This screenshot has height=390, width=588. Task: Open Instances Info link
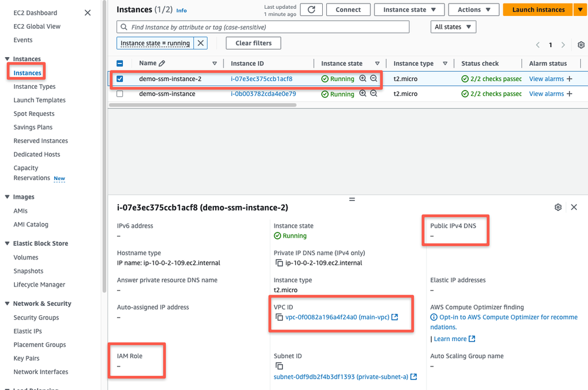click(182, 11)
